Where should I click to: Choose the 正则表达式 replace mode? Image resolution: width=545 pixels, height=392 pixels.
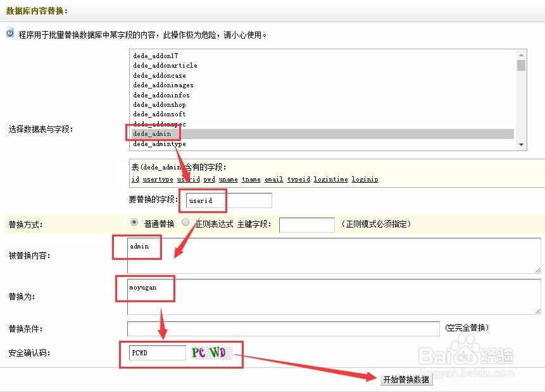tap(185, 222)
